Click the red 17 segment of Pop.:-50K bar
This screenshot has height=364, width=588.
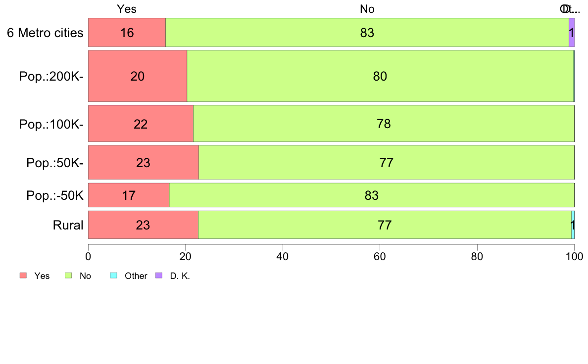(129, 195)
